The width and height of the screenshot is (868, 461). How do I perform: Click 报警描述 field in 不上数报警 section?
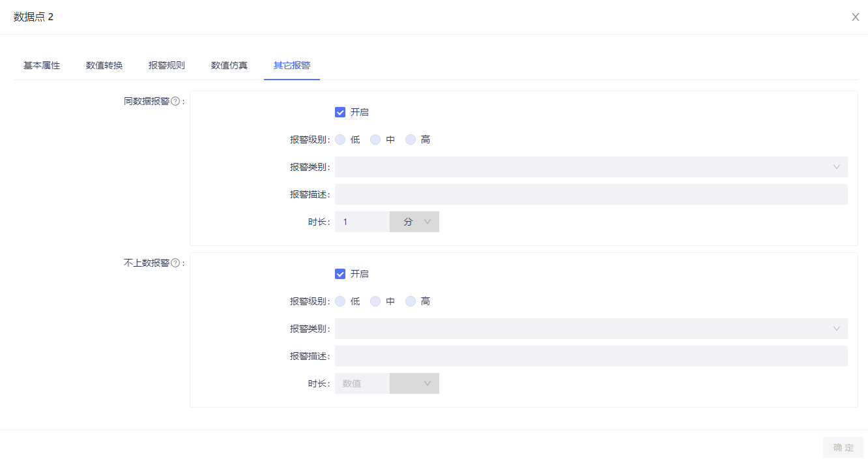click(x=591, y=356)
